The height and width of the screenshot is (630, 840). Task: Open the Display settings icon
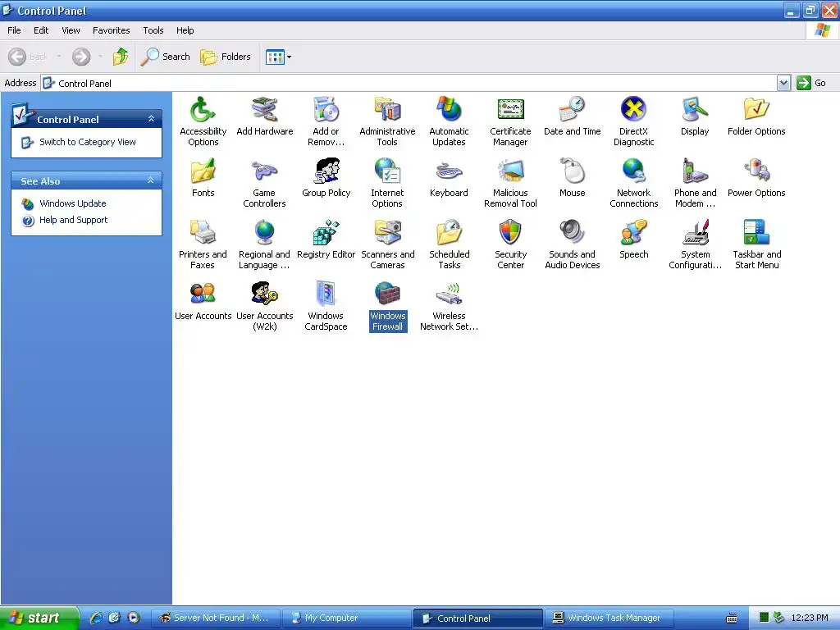click(x=695, y=110)
